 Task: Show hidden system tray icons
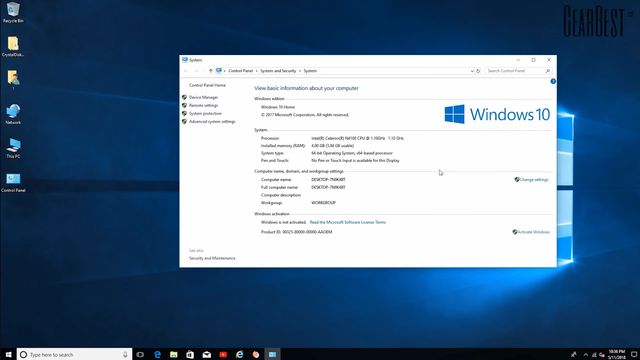586,355
